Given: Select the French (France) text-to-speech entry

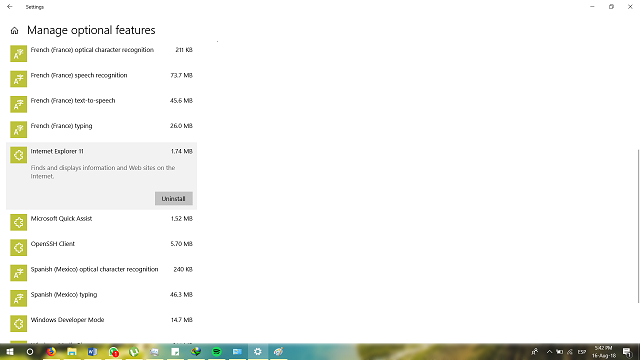Looking at the screenshot, I should (102, 104).
